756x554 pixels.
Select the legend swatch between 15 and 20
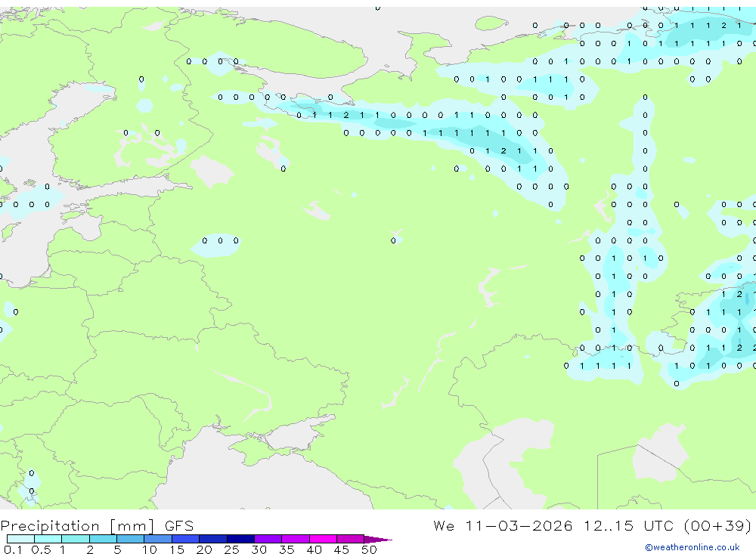[186, 539]
